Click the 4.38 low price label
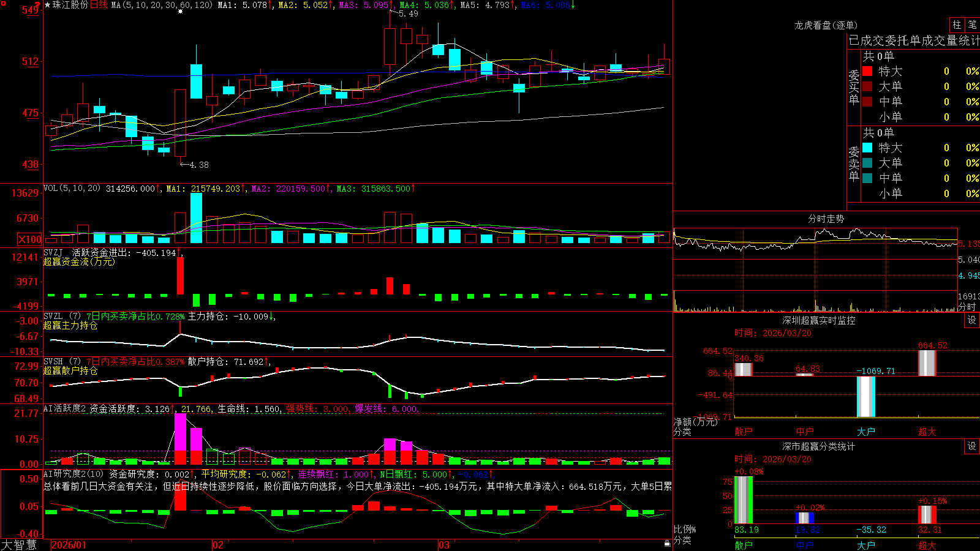Screen dimensions: 980x551 pyautogui.click(x=199, y=165)
